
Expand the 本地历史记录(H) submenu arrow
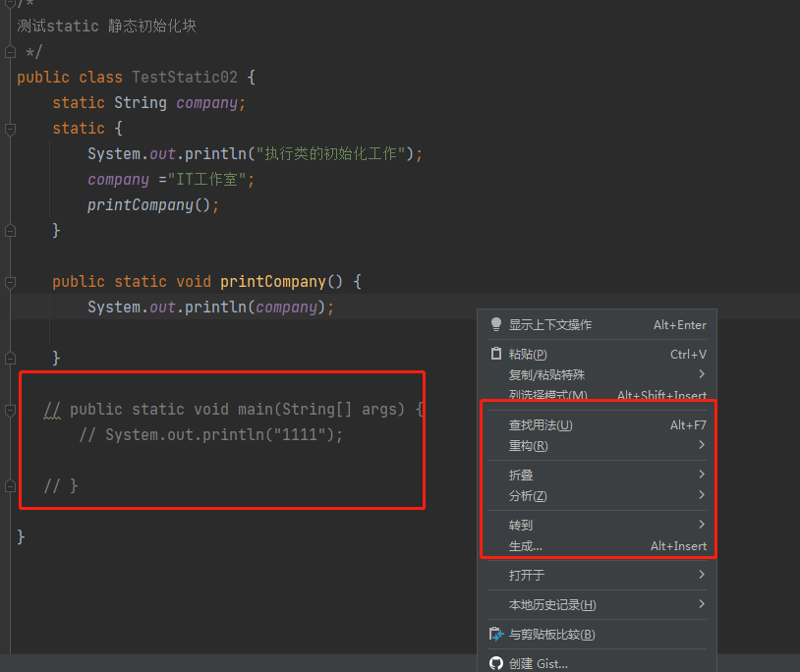coord(702,604)
